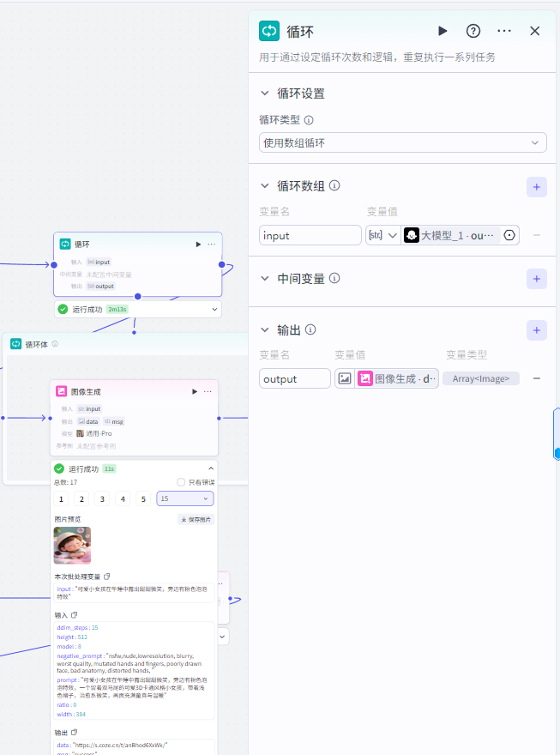Click the target picker icon beside 大模型_1
The height and width of the screenshot is (755, 560).
(509, 235)
